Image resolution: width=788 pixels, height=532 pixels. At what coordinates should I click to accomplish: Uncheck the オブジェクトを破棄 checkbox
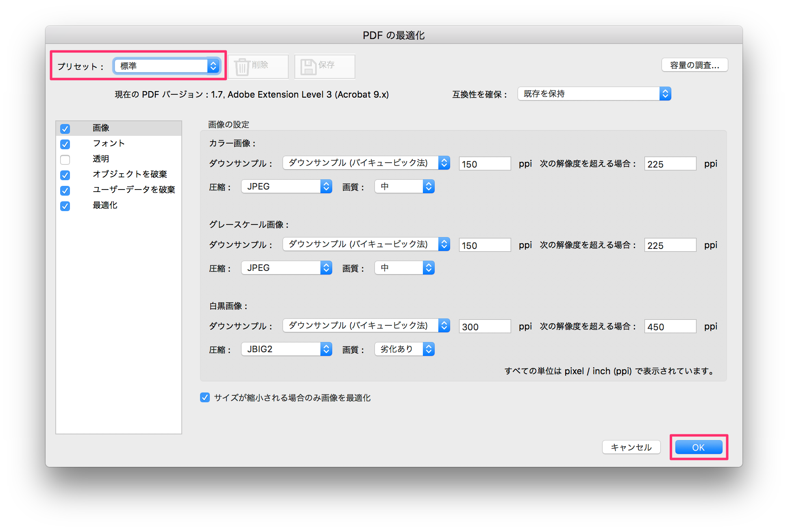pyautogui.click(x=65, y=175)
